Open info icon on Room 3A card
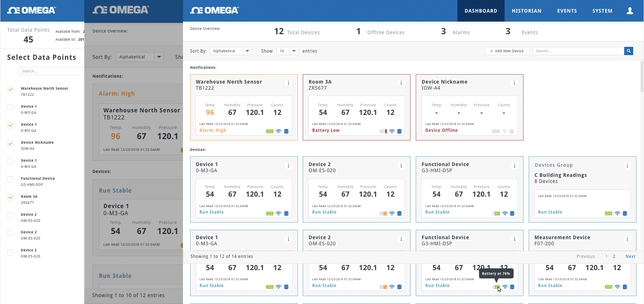Image resolution: width=644 pixels, height=304 pixels. pos(401,83)
